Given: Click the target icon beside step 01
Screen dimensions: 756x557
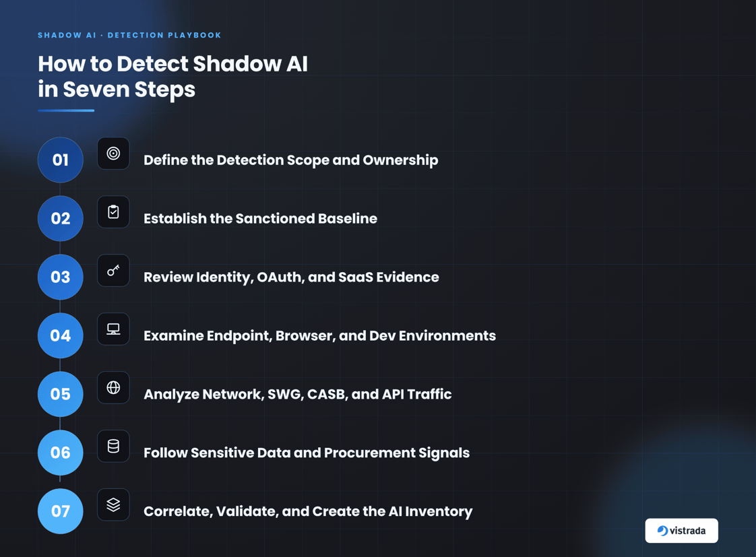Looking at the screenshot, I should coord(113,154).
